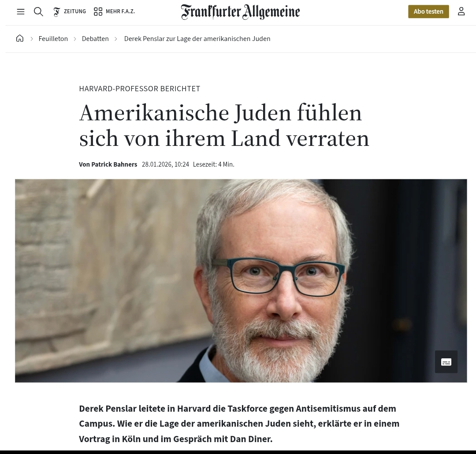Click the Frankfurter Allgemeine logo
This screenshot has width=476, height=454.
(x=241, y=12)
